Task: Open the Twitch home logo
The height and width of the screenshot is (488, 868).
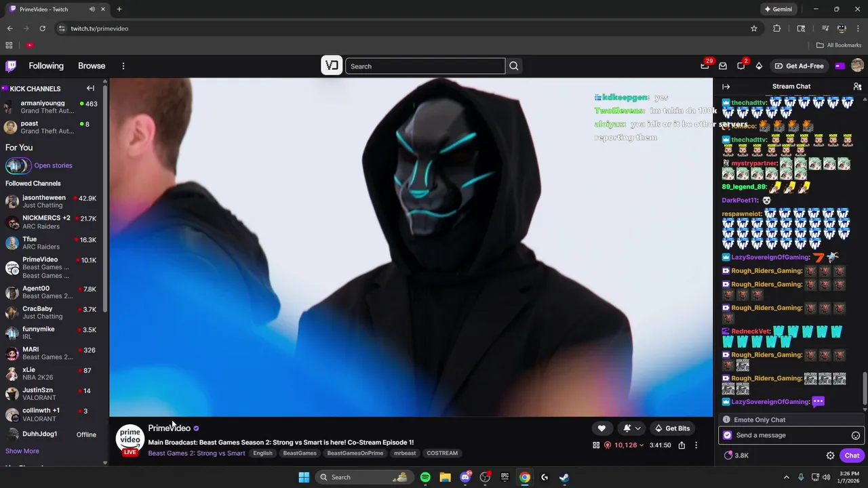Action: click(x=11, y=66)
